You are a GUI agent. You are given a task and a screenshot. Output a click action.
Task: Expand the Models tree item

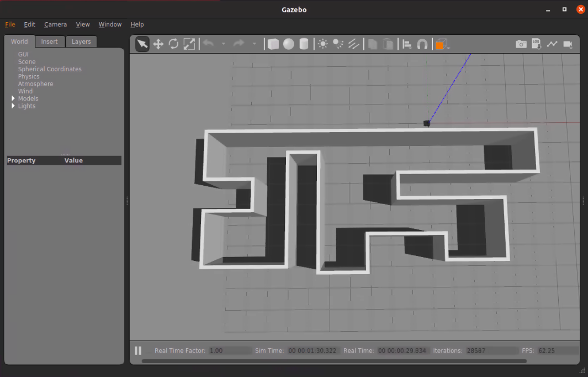click(x=13, y=98)
